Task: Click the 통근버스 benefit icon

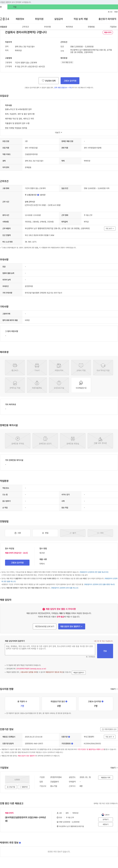Action: coord(15,368)
